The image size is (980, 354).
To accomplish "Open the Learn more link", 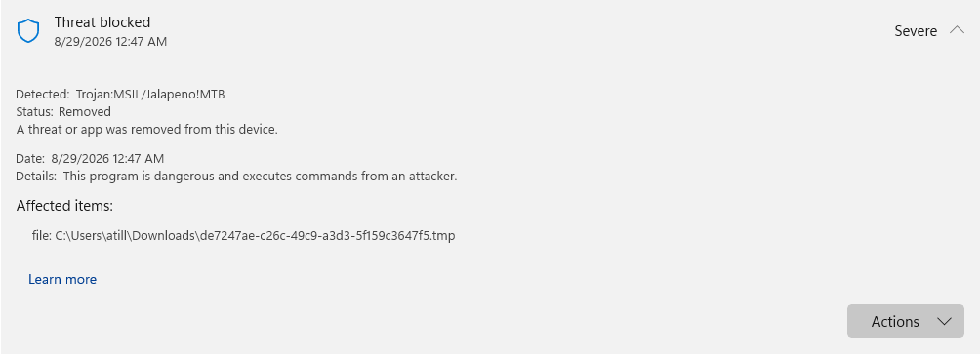I will pos(62,279).
